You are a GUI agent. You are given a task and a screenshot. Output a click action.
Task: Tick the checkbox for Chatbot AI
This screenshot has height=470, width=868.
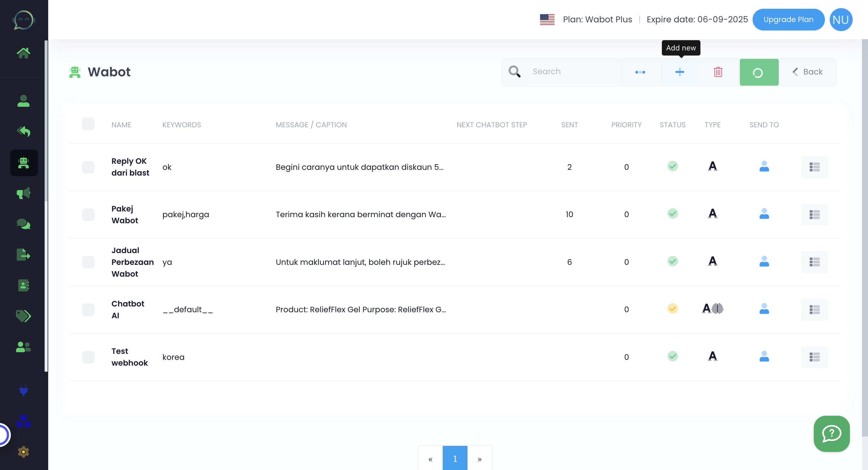coord(88,310)
